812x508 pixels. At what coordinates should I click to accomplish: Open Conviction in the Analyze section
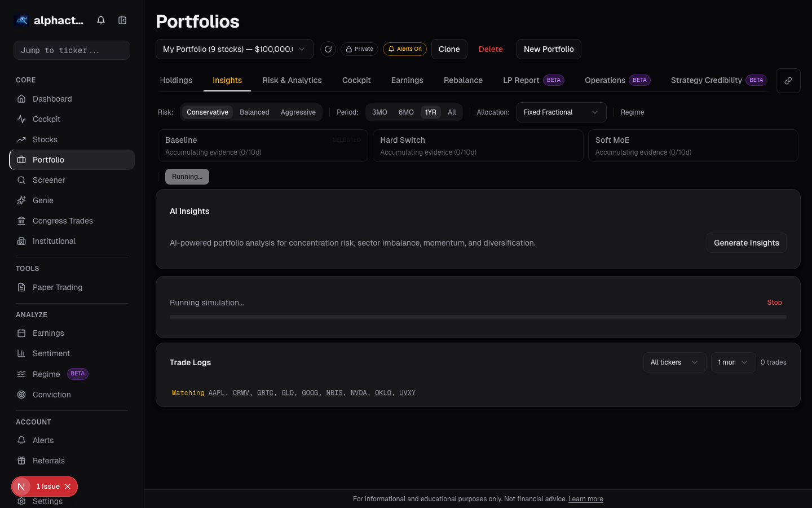[51, 395]
